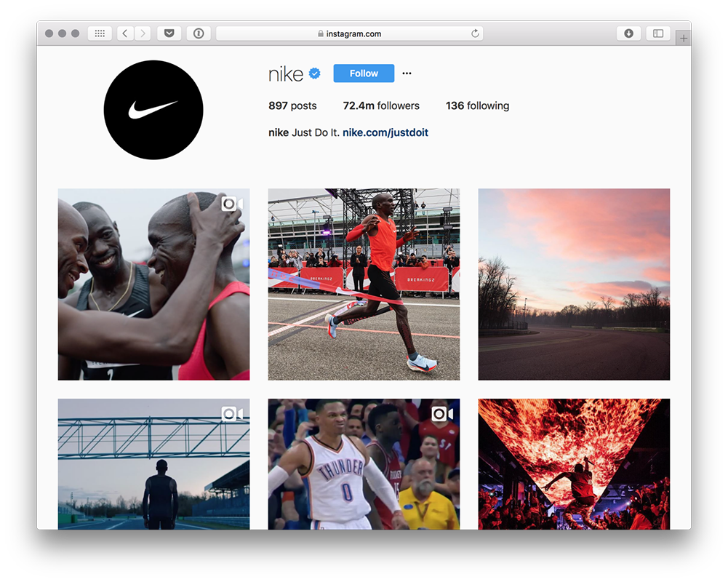
Task: Open the runner silhouette under bridge post
Action: coord(153,464)
